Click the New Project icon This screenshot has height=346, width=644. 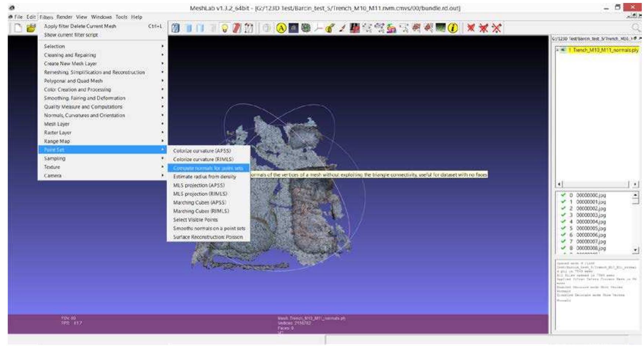[18, 28]
